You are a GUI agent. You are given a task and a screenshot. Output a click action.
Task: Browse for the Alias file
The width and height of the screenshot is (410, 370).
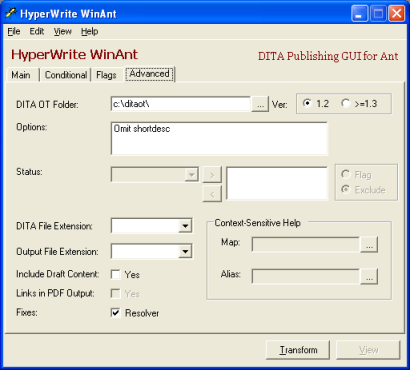[369, 276]
